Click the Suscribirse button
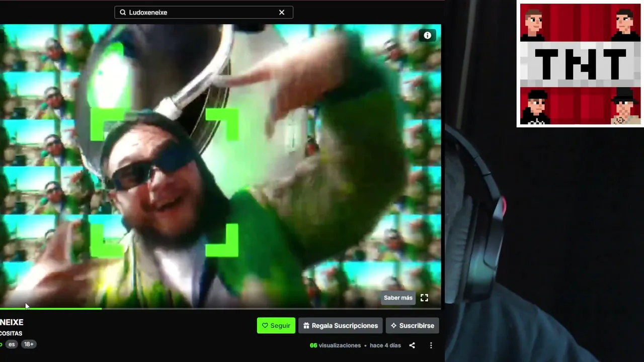This screenshot has width=644, height=362. (413, 325)
